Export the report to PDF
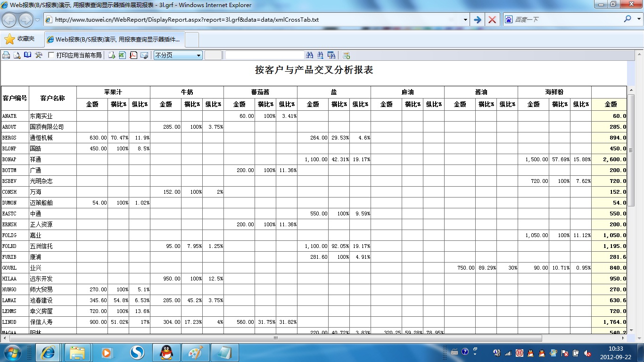 point(133,55)
